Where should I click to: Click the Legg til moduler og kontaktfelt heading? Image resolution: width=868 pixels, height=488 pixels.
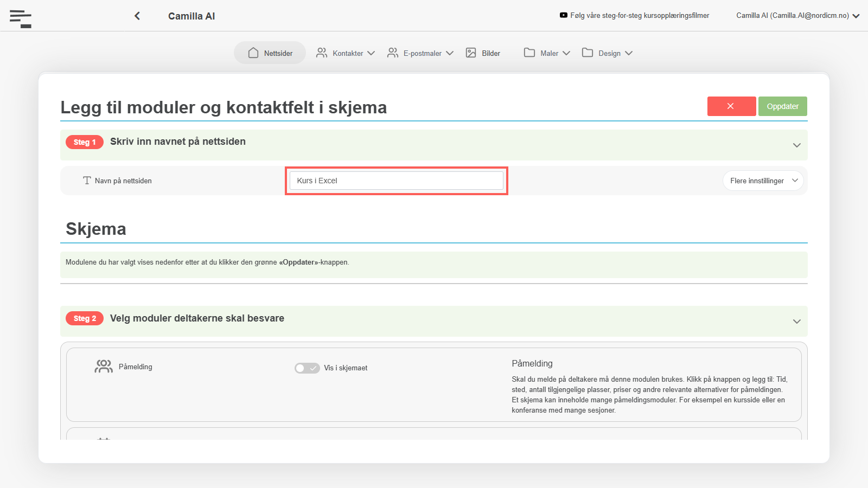tap(224, 107)
